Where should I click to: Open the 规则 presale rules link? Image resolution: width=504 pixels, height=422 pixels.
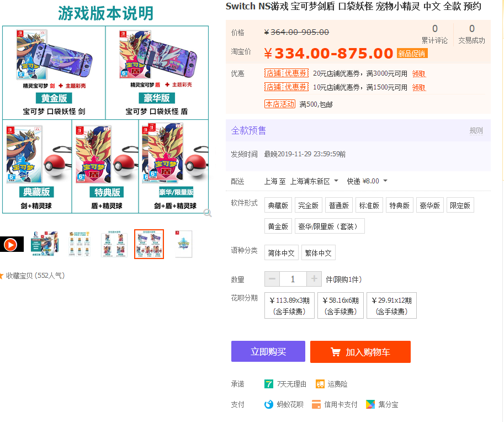[476, 130]
